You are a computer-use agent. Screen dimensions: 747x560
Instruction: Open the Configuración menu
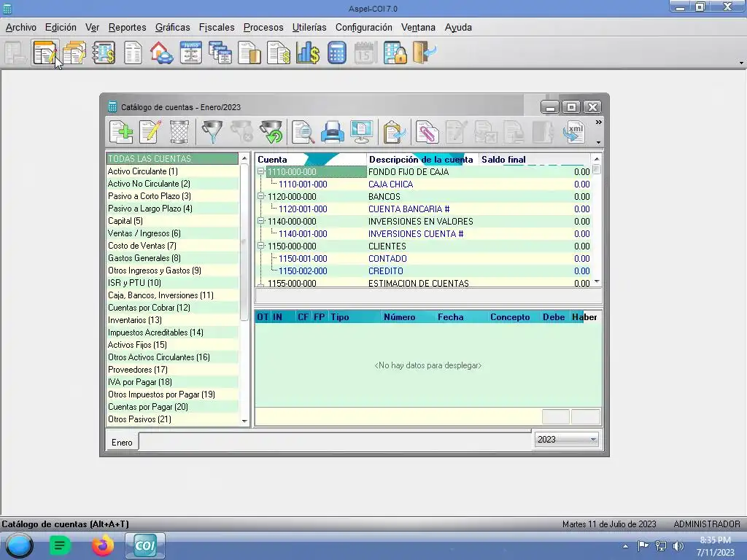click(x=364, y=28)
